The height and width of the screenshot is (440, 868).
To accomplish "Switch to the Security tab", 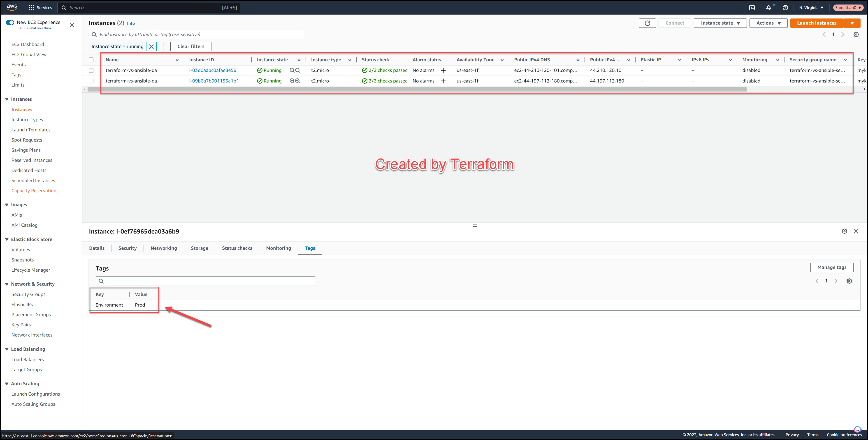I will pos(127,248).
